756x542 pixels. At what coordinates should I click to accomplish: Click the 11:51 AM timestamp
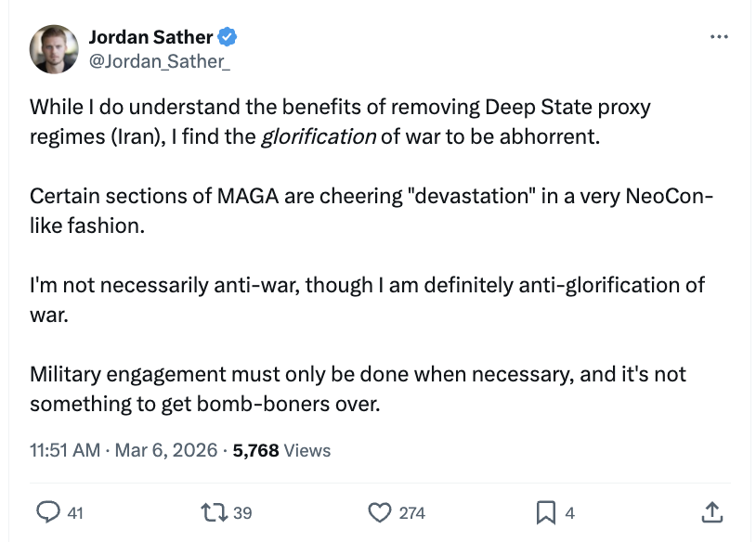click(64, 450)
